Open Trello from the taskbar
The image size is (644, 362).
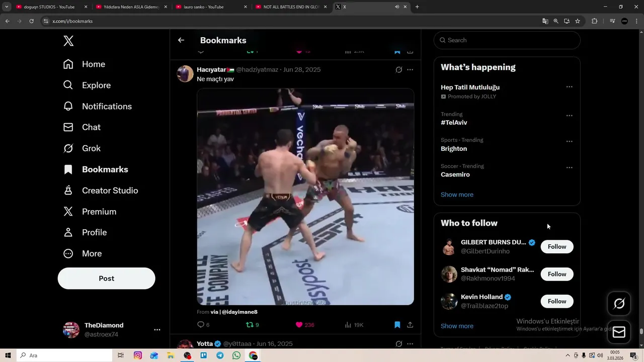[204, 355]
